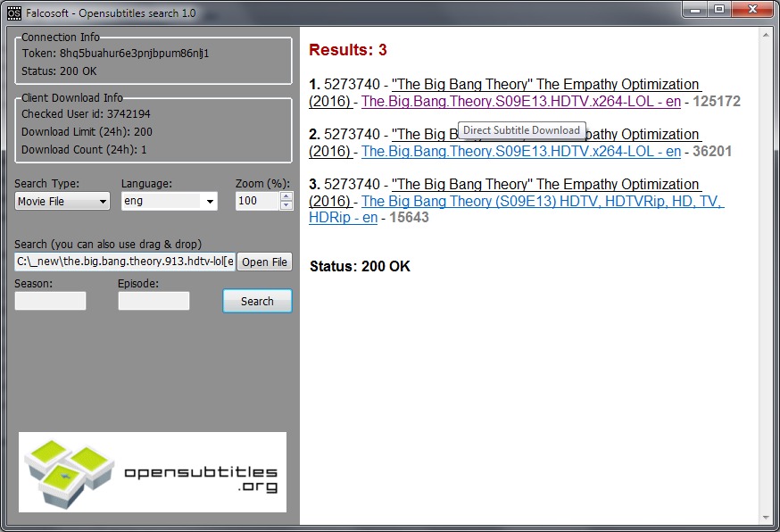Open the Language dropdown showing eng
Image resolution: width=780 pixels, height=532 pixels.
pyautogui.click(x=170, y=201)
